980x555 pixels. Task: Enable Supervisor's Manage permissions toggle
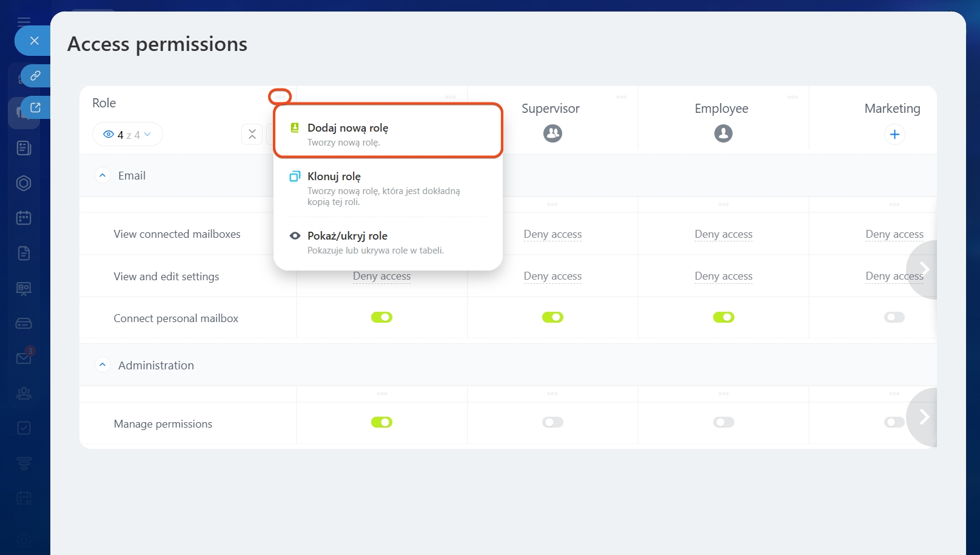[552, 422]
